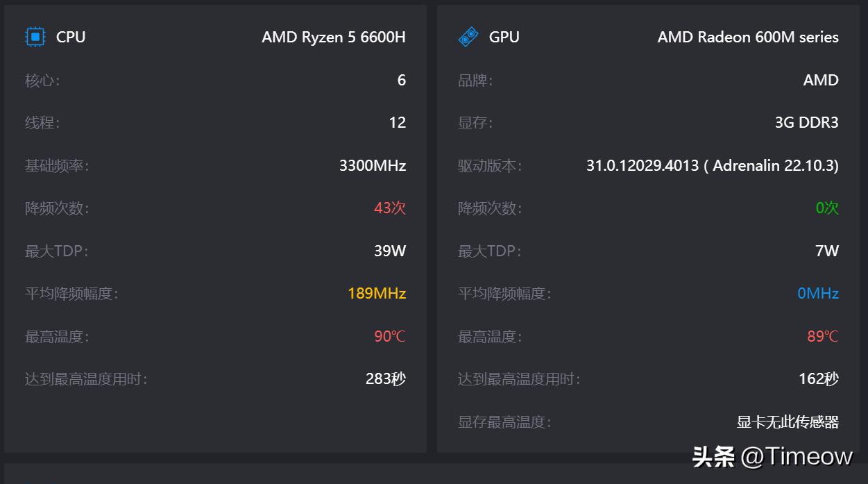Click the GPU max temperature 89℃

[822, 336]
